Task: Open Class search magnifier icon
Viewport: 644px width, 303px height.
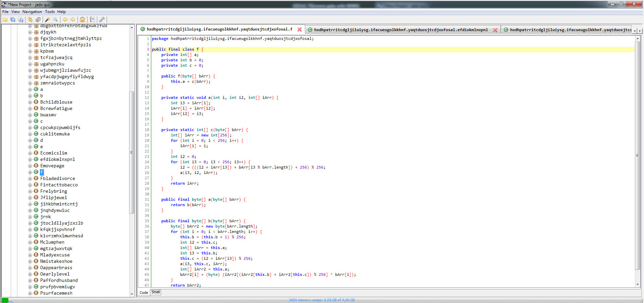Action: click(x=55, y=19)
